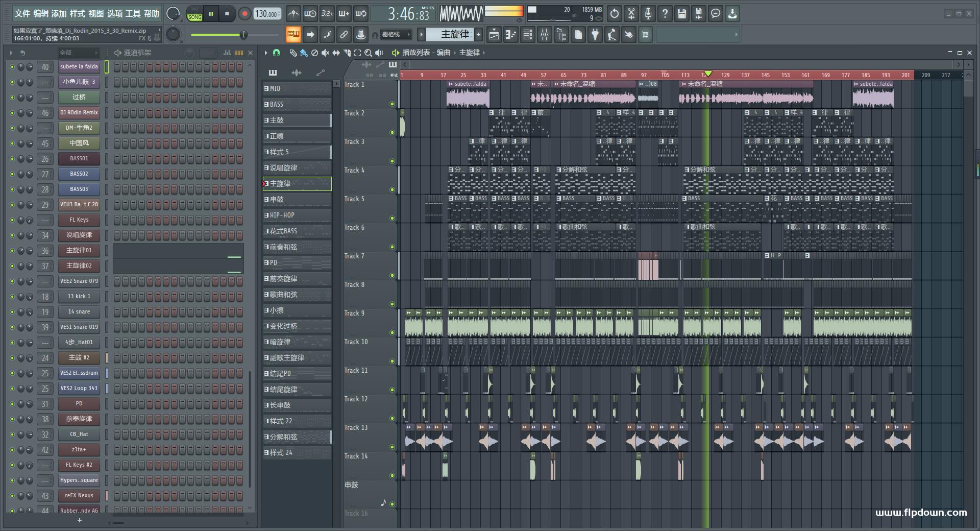Open the 帮助 menu
The height and width of the screenshot is (531, 980).
152,14
